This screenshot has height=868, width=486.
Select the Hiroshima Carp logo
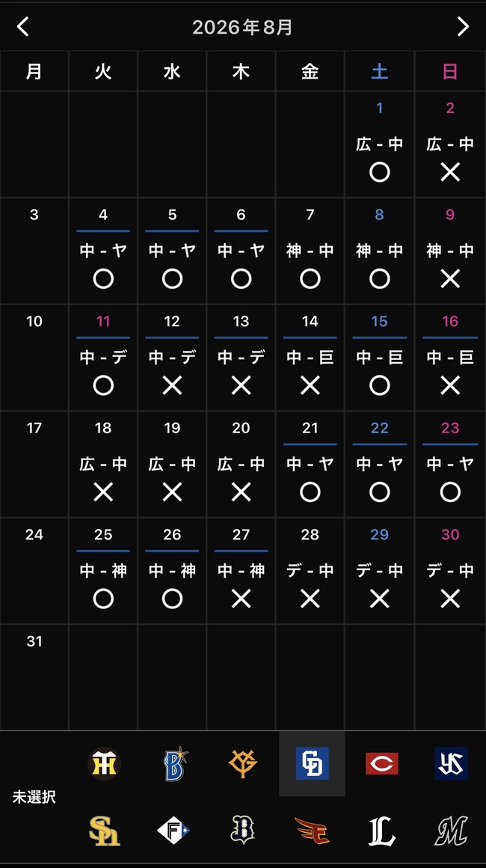click(381, 763)
